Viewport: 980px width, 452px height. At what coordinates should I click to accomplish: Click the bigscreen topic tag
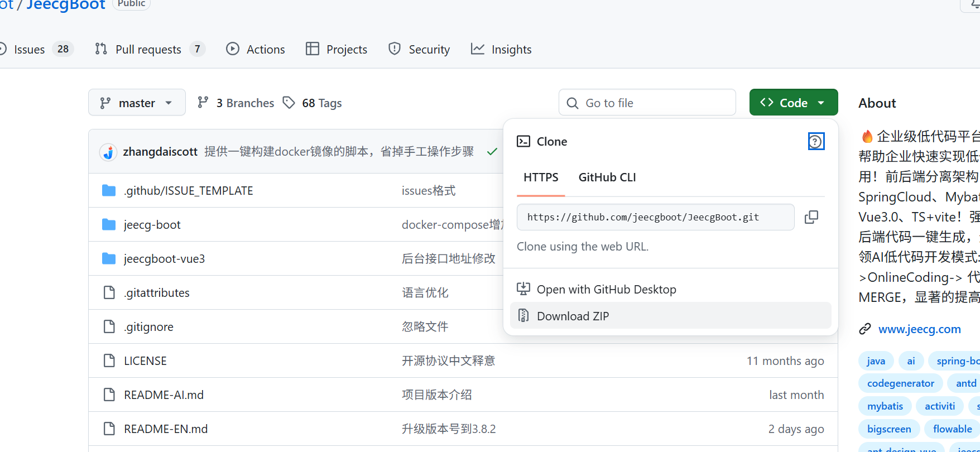pos(889,429)
